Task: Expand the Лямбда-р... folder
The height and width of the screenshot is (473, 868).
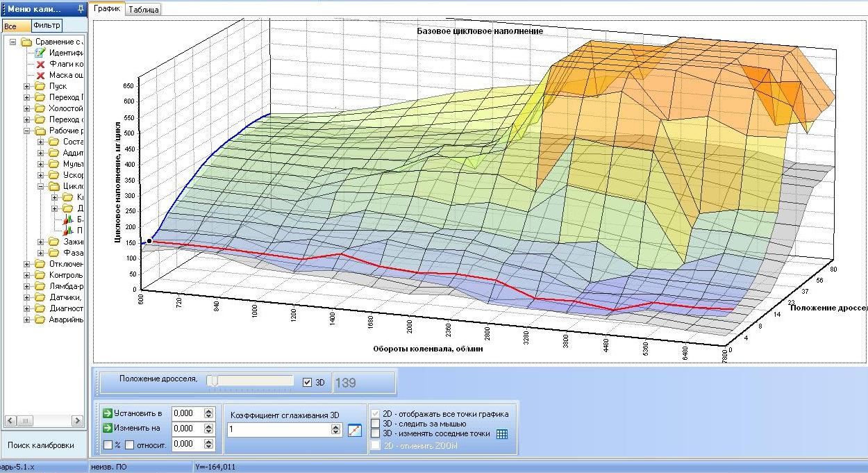Action: point(27,286)
